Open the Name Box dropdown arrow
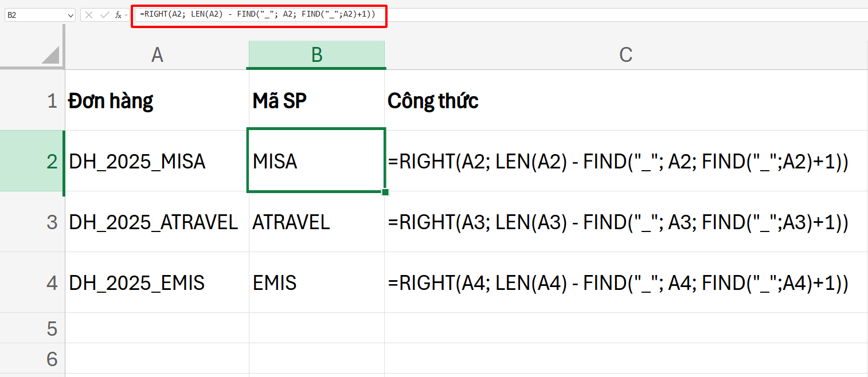868x377 pixels. (71, 15)
